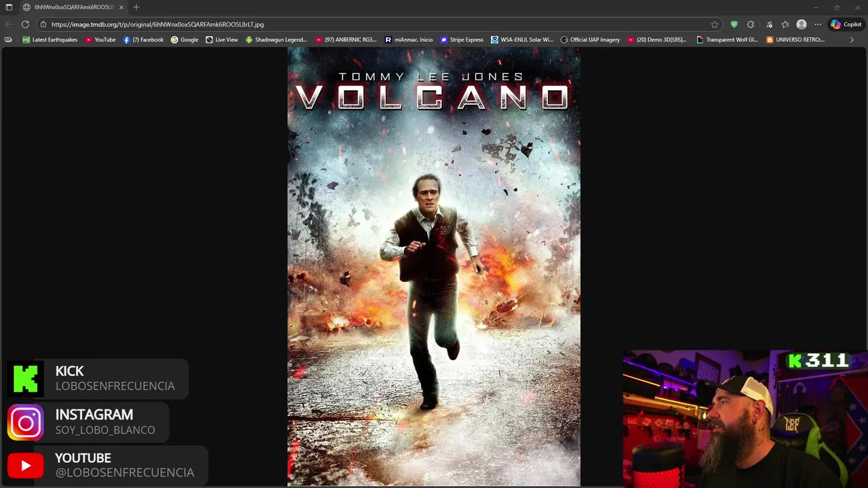Open the browser profile avatar

tap(802, 24)
